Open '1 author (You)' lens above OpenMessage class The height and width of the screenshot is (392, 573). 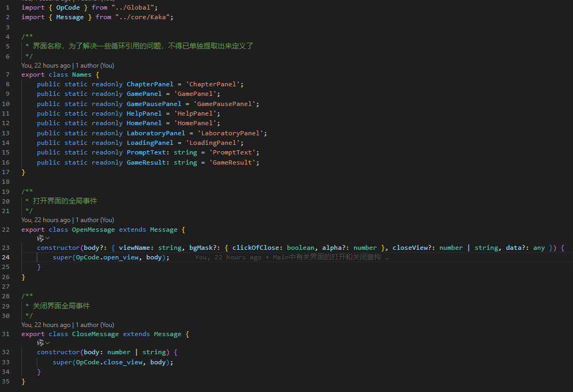95,220
